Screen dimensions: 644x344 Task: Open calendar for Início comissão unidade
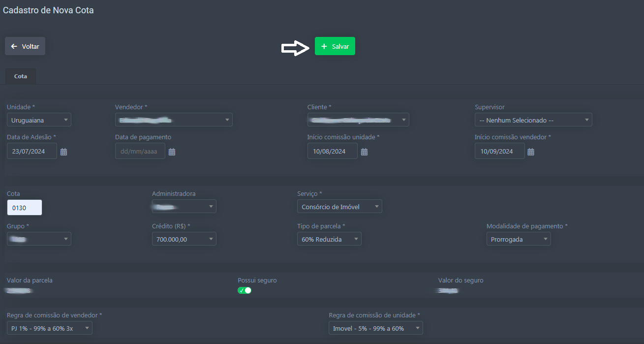click(364, 152)
